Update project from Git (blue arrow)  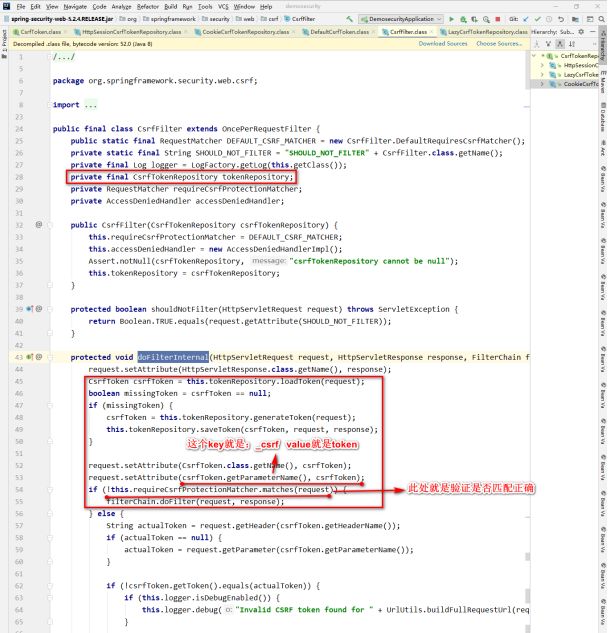526,19
